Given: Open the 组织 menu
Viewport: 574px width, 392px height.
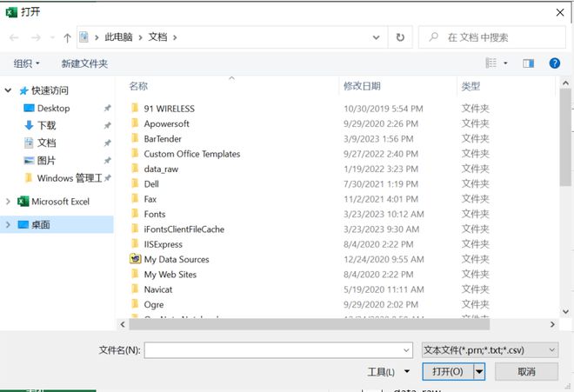Looking at the screenshot, I should [x=26, y=63].
